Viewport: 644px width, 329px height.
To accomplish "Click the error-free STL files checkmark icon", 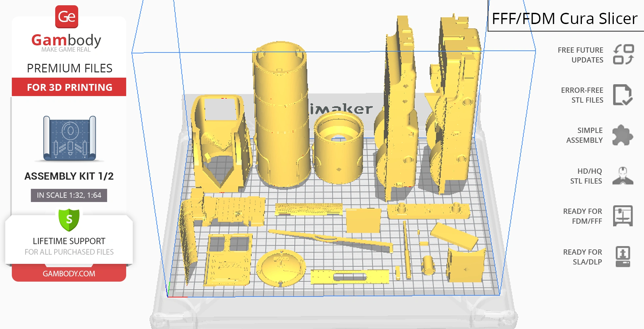I will coord(622,95).
